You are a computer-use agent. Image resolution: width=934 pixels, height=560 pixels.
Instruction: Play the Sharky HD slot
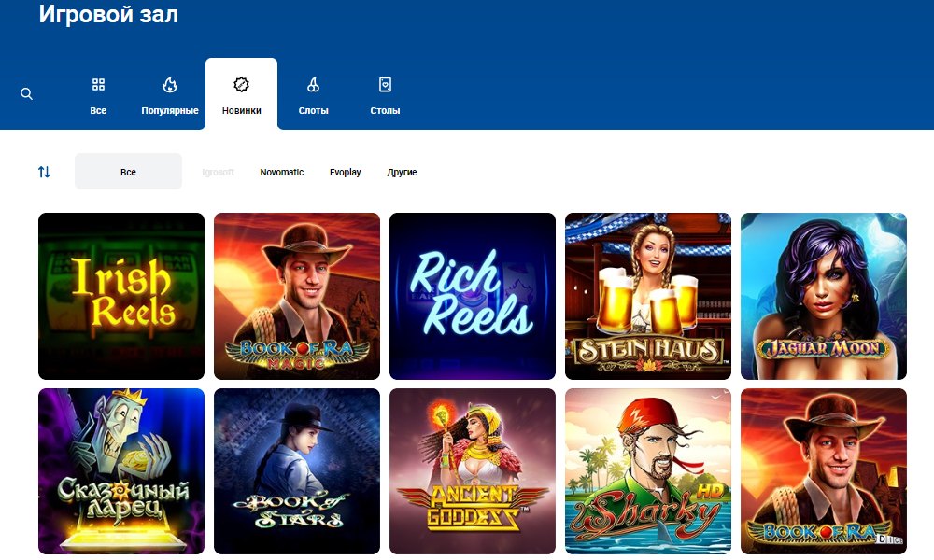648,471
